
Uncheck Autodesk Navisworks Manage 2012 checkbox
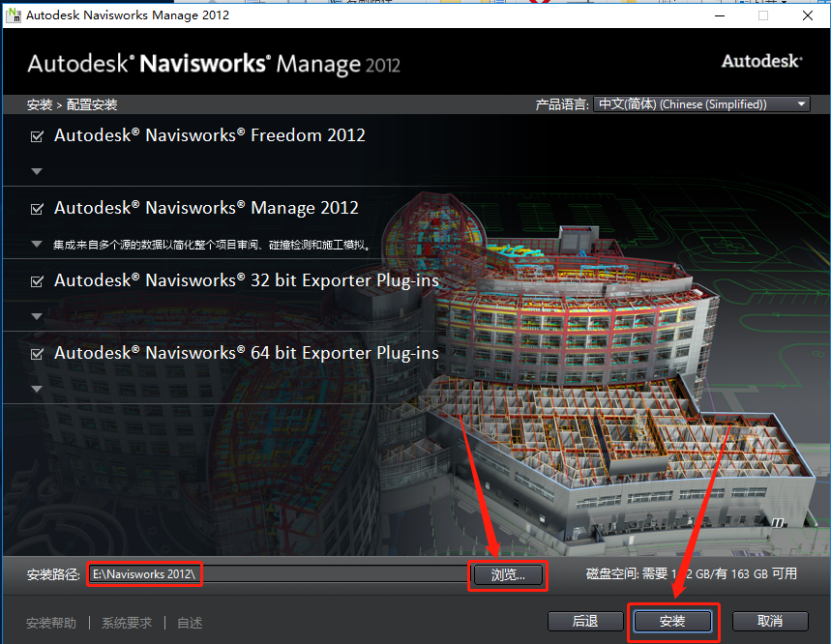[37, 209]
